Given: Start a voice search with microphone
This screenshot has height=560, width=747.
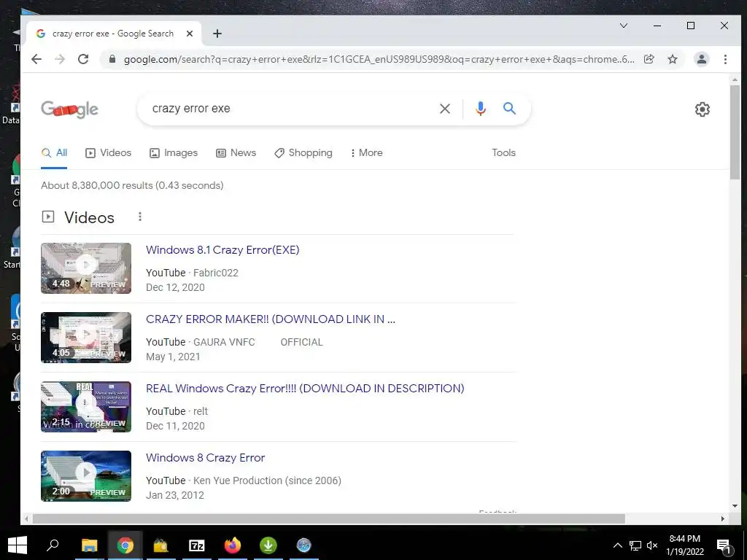Looking at the screenshot, I should (481, 109).
